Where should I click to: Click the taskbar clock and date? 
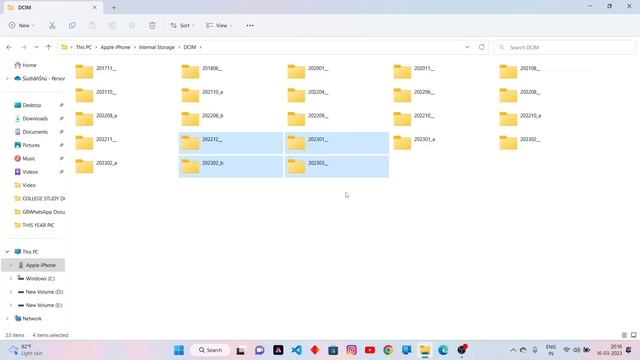point(609,350)
